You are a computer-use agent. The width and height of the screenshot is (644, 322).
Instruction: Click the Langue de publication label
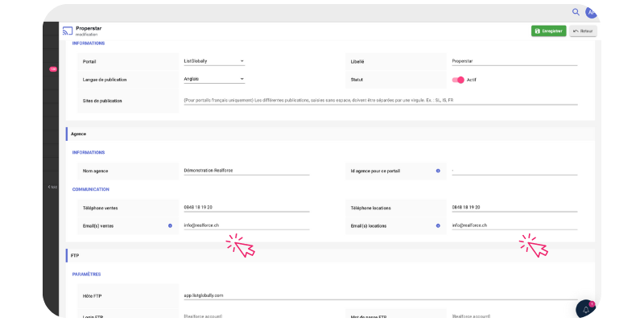tap(105, 80)
